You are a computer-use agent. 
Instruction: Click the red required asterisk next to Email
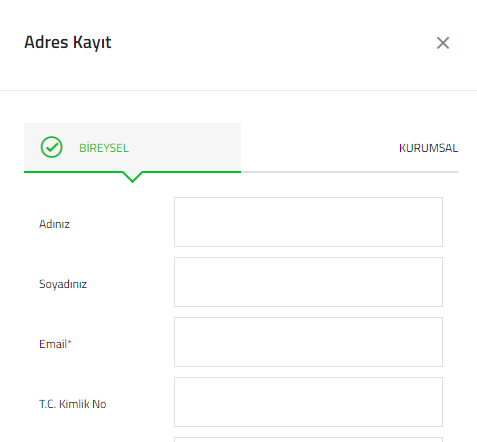[70, 341]
